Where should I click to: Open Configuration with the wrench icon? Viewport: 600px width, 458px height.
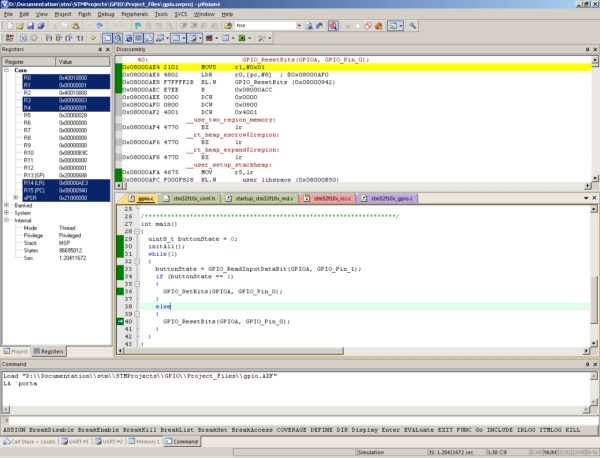[412, 26]
